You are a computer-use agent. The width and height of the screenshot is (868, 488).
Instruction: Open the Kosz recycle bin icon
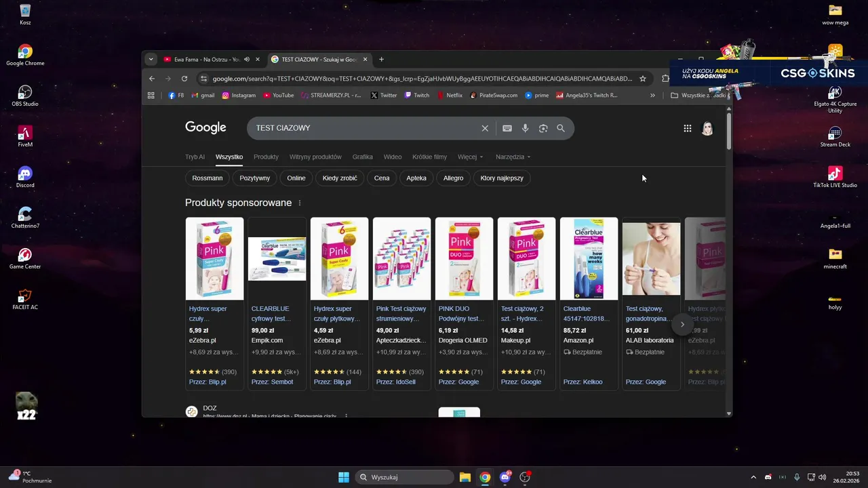[25, 14]
